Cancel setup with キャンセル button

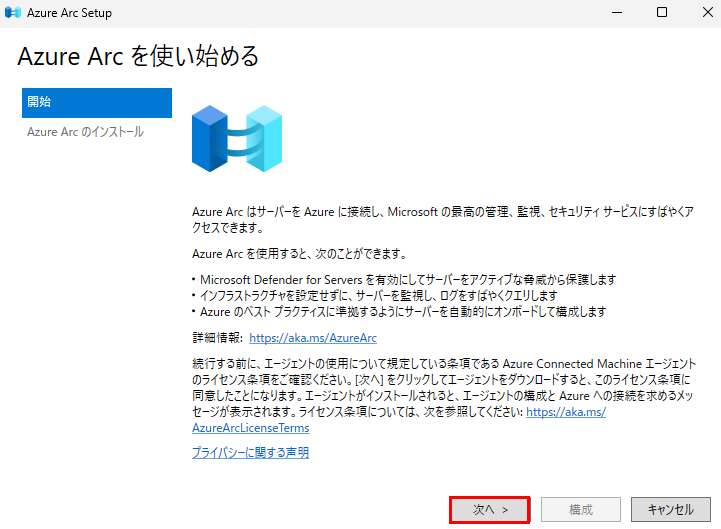tap(670, 509)
